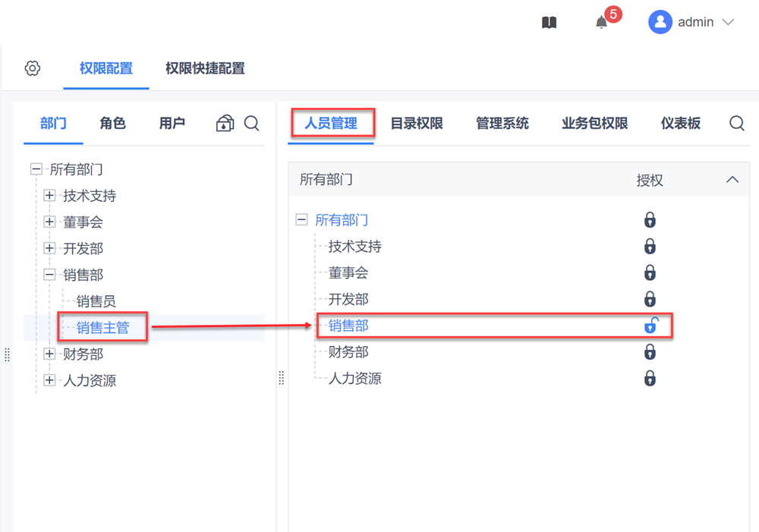Screen dimensions: 759x532
Task: Open the notifications bell
Action: click(x=602, y=23)
